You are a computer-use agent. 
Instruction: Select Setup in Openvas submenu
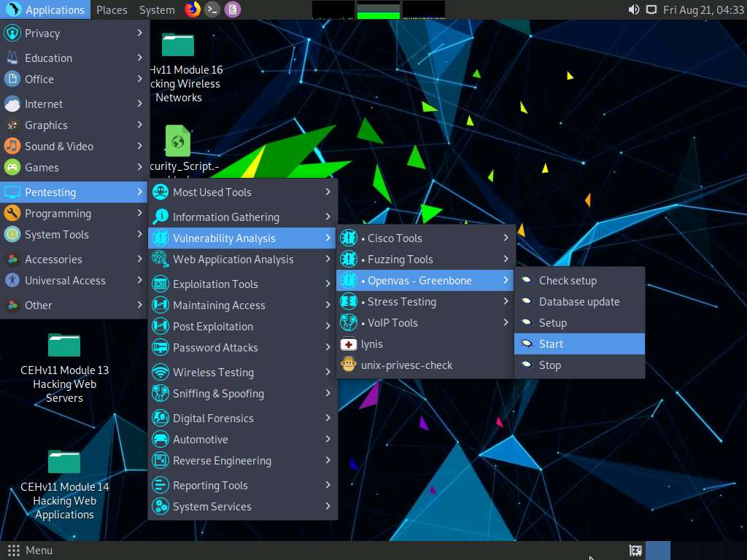(579, 323)
